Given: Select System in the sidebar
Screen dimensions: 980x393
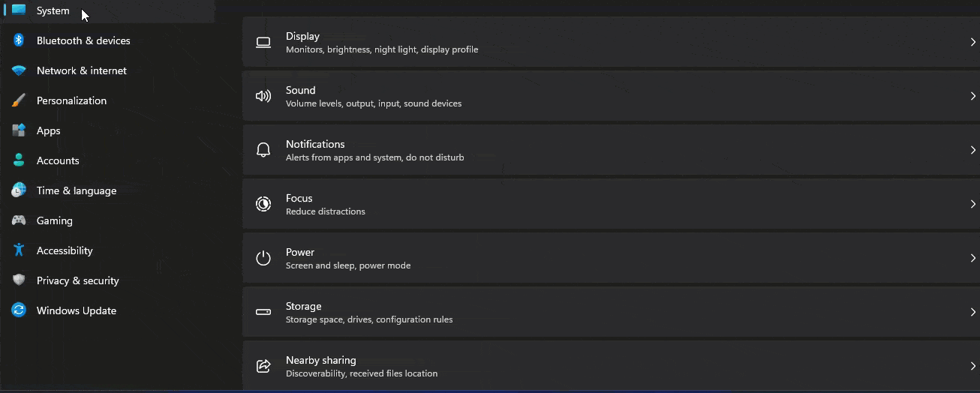Looking at the screenshot, I should coord(53,10).
